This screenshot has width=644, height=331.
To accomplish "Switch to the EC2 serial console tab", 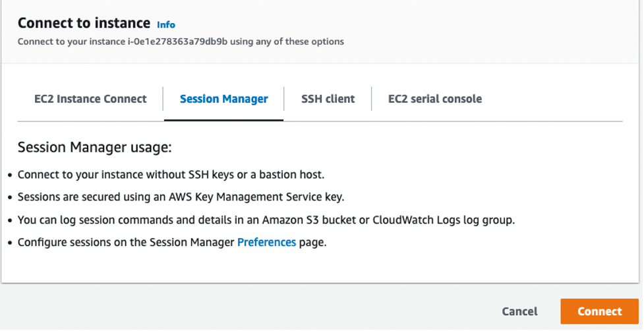I will point(434,99).
